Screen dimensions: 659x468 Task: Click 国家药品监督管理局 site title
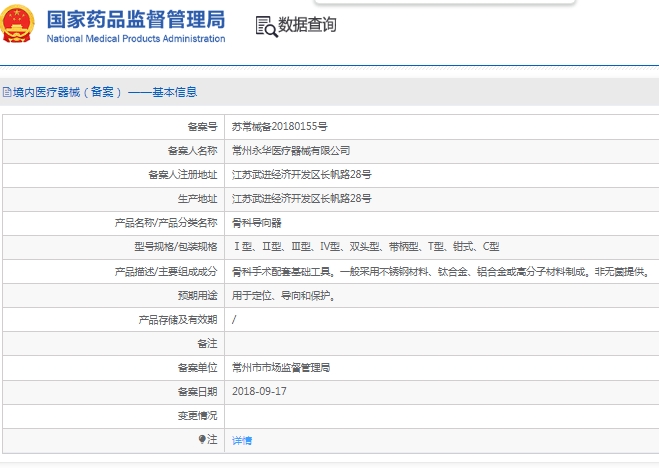click(x=136, y=20)
